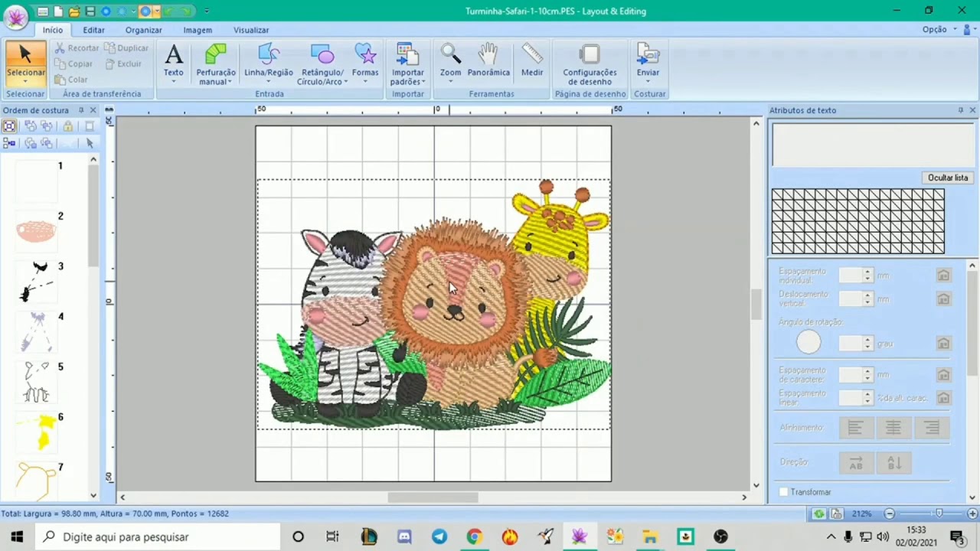This screenshot has height=551, width=980.
Task: Open the Visualizar tab
Action: coord(251,30)
